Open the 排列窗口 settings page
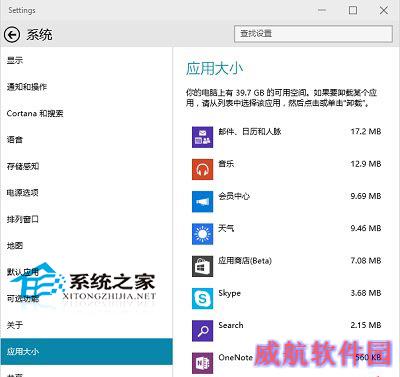The height and width of the screenshot is (377, 400). click(x=23, y=219)
